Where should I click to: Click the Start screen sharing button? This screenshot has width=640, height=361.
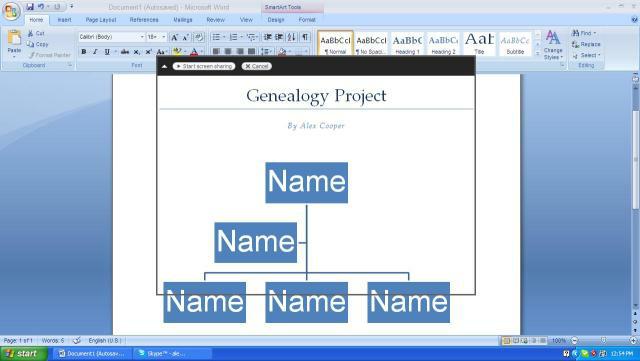[x=204, y=66]
